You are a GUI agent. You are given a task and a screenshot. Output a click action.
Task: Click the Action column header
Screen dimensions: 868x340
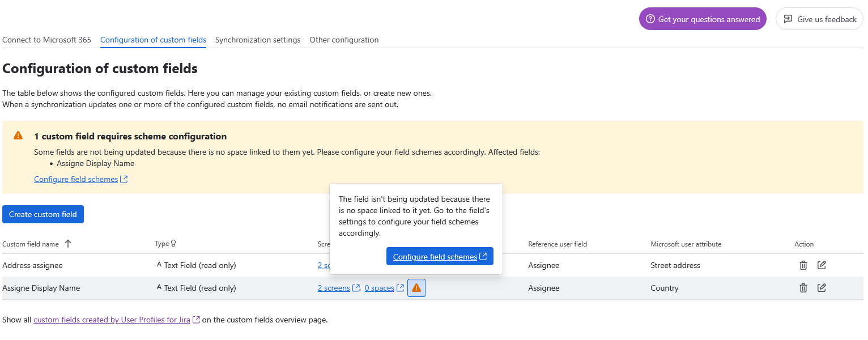coord(804,244)
